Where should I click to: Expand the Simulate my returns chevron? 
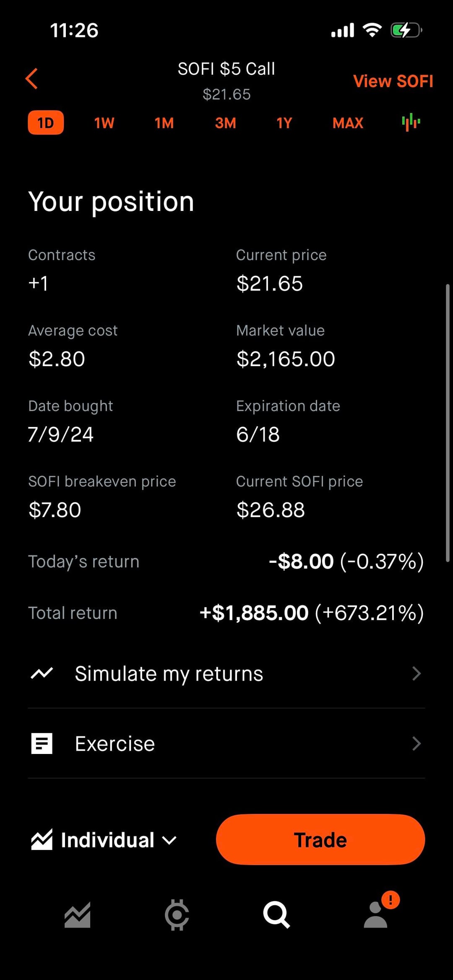coord(416,673)
